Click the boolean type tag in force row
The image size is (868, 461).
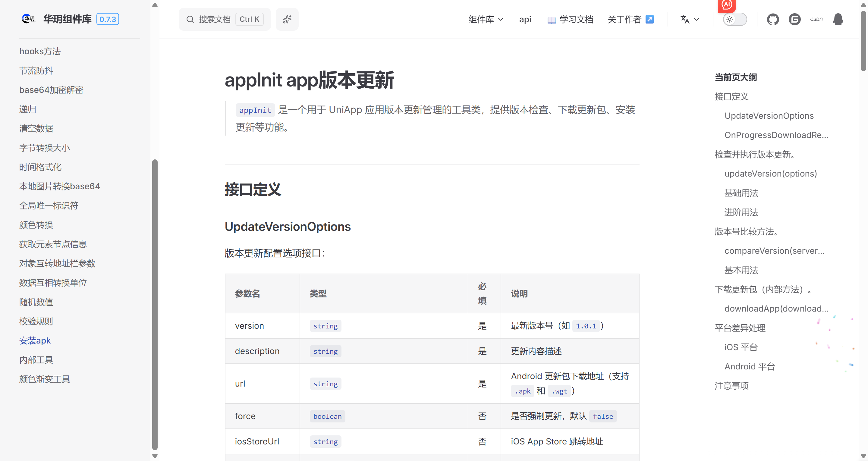[327, 416]
